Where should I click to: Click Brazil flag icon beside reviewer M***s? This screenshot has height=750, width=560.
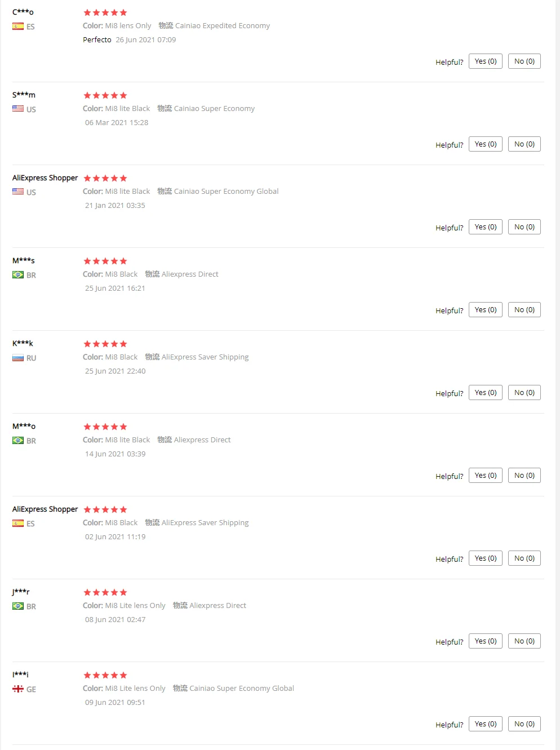click(x=18, y=275)
